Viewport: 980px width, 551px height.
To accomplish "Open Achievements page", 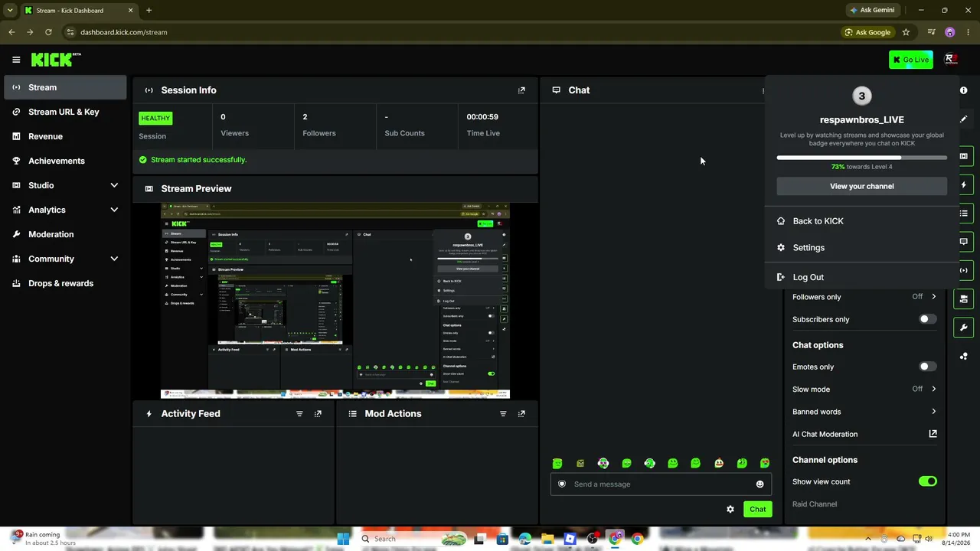I will (x=65, y=161).
